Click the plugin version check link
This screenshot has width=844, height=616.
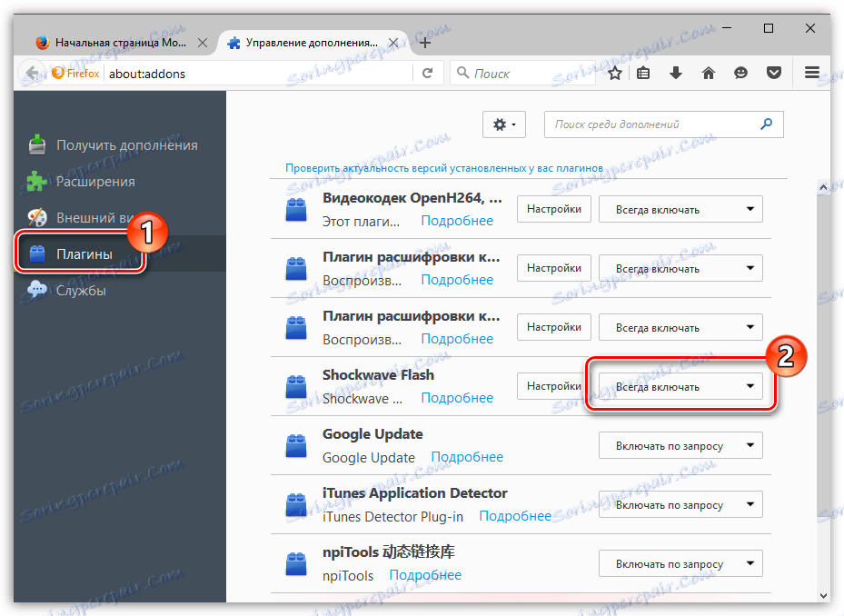[444, 168]
